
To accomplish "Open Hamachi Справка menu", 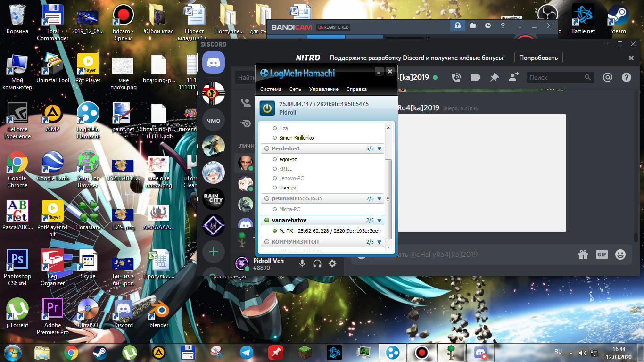I will (356, 89).
